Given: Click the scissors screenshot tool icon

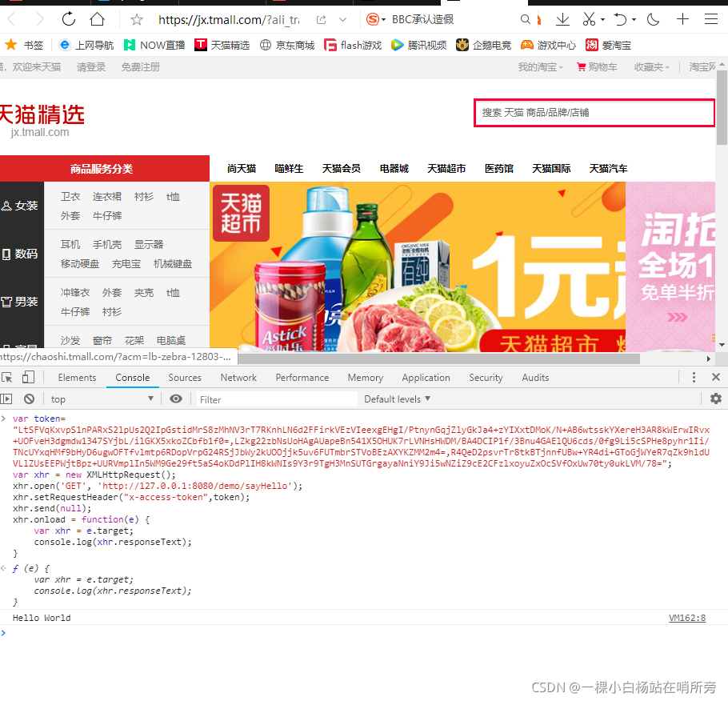Looking at the screenshot, I should [x=589, y=19].
